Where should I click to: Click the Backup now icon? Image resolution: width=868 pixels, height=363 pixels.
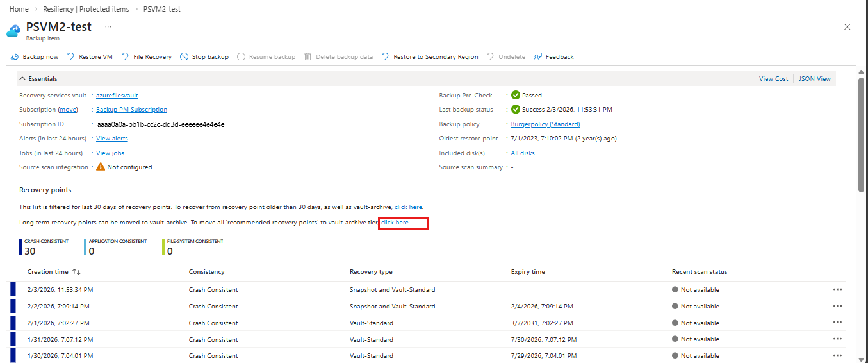(x=14, y=57)
